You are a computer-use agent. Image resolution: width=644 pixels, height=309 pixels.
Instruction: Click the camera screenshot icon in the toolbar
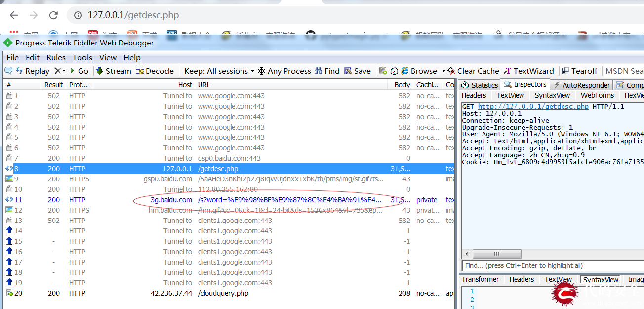[x=383, y=71]
